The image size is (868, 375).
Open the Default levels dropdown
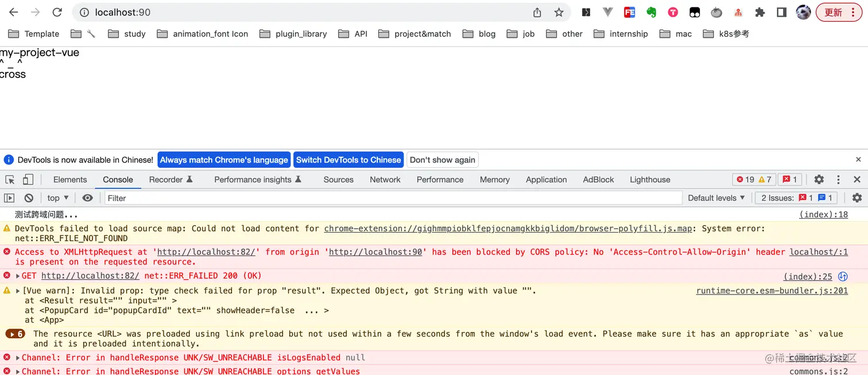pos(716,198)
